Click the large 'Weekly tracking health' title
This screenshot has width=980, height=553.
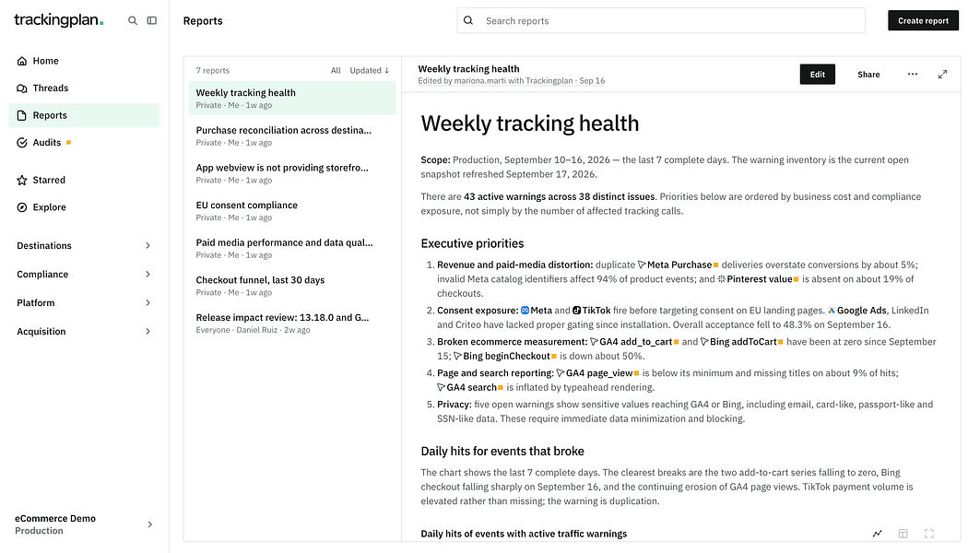[x=530, y=124]
